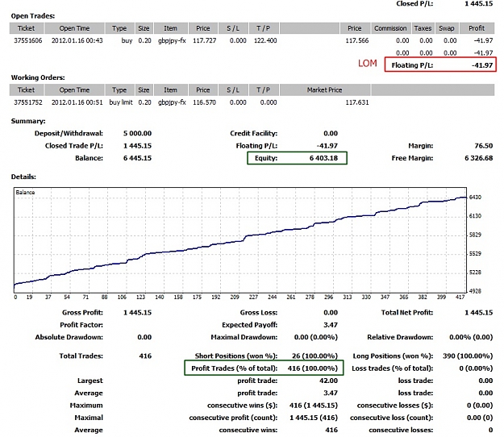Click Gross Profit value 1 445.15
Image resolution: width=504 pixels, height=437 pixels.
click(137, 313)
